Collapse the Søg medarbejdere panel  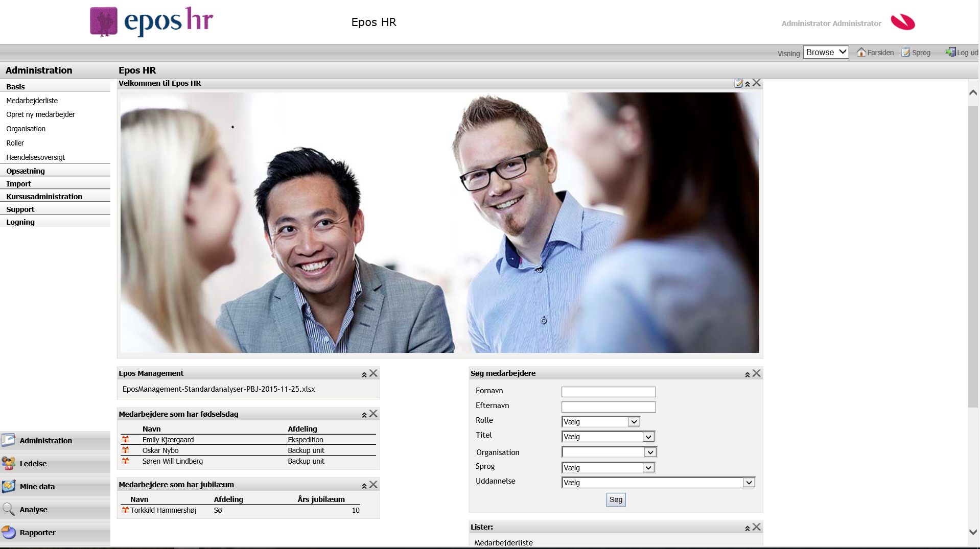click(747, 374)
